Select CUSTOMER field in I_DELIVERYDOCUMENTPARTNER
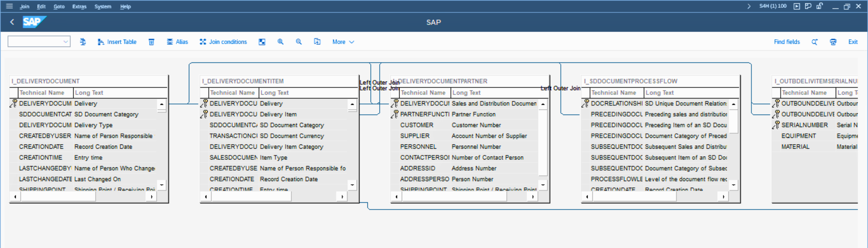 (416, 125)
